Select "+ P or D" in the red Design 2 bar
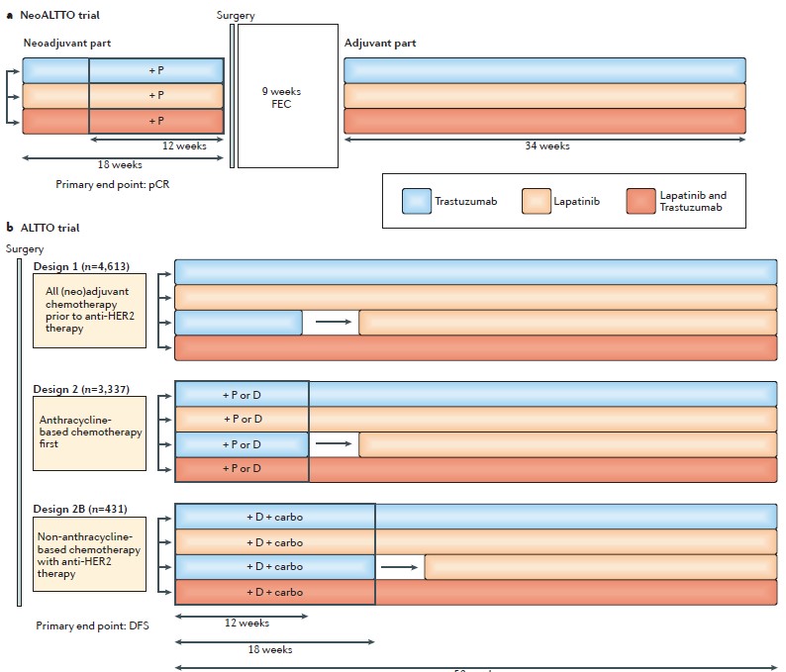 tap(243, 468)
